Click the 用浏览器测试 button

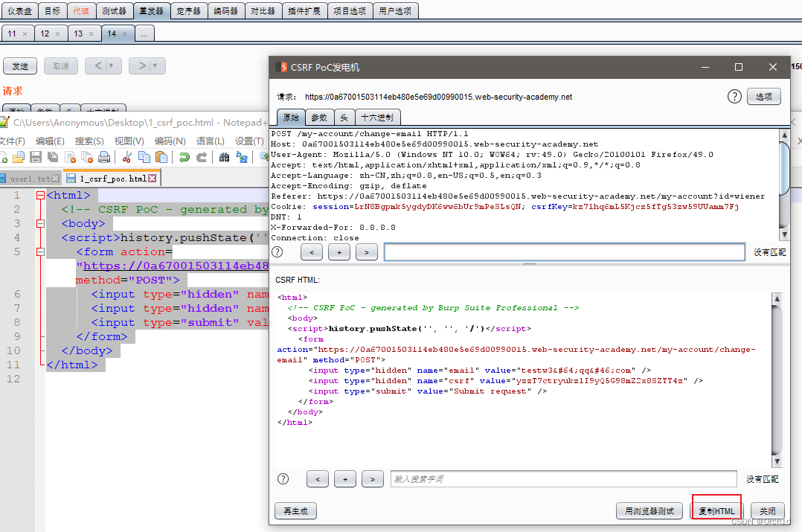[x=649, y=511]
